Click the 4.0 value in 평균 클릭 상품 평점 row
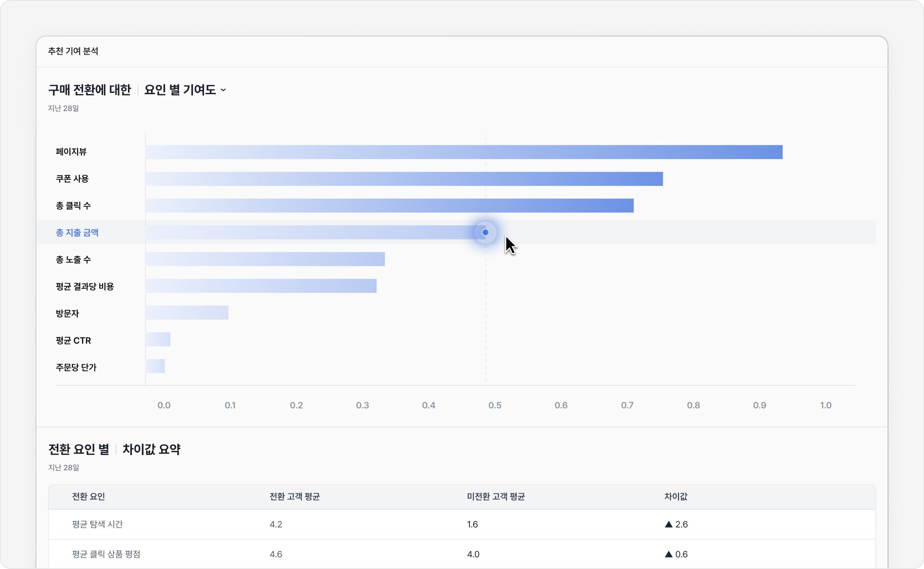Viewport: 924px width, 569px height. (473, 554)
